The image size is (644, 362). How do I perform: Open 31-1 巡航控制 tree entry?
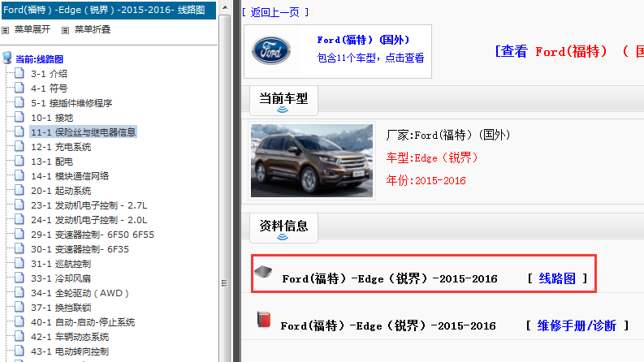(61, 264)
